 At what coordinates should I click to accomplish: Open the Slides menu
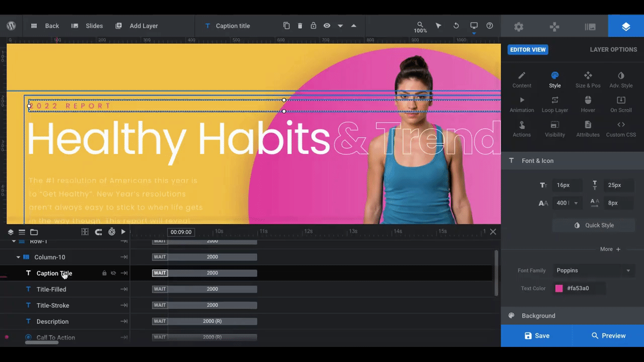pos(87,26)
